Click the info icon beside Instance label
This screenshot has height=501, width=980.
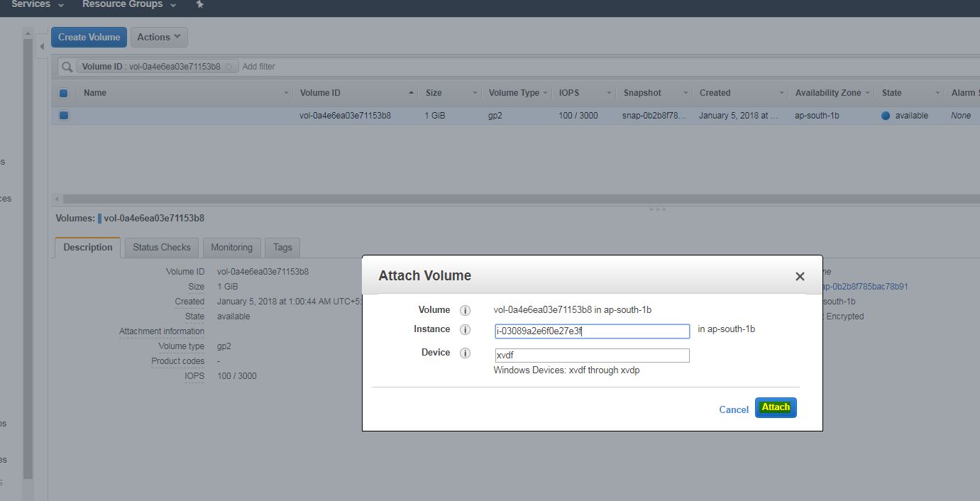coord(466,329)
